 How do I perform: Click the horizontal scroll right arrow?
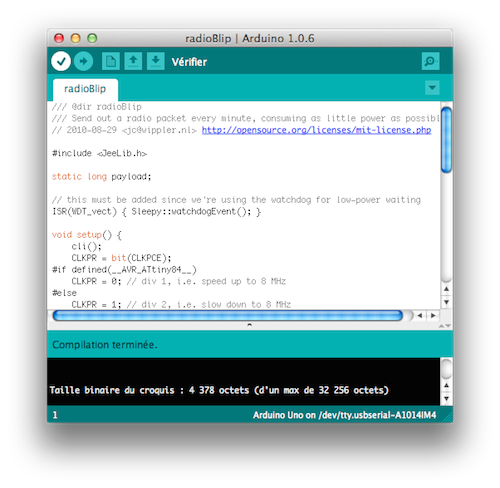click(433, 315)
